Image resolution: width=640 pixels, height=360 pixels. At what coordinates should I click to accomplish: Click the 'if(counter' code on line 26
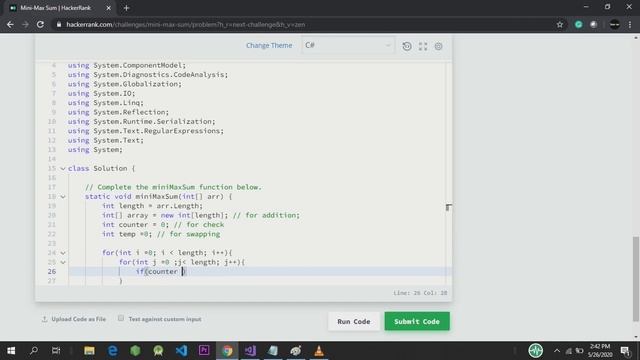click(x=157, y=272)
